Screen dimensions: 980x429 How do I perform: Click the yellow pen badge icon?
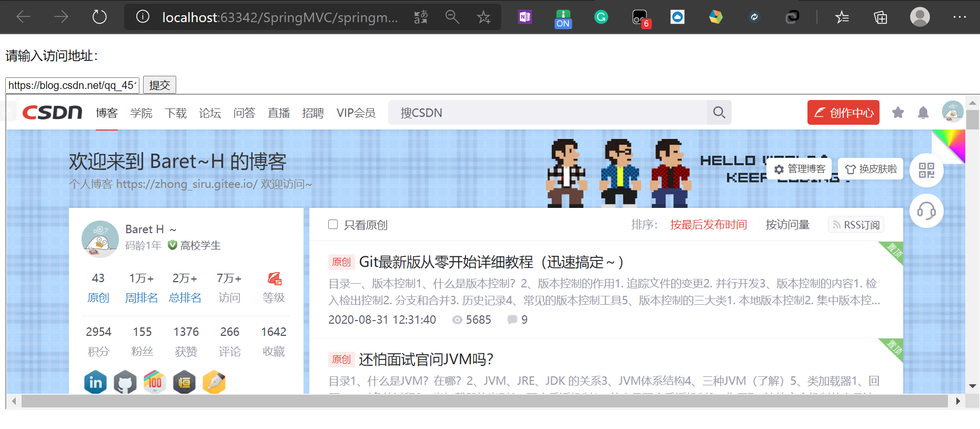[x=214, y=382]
